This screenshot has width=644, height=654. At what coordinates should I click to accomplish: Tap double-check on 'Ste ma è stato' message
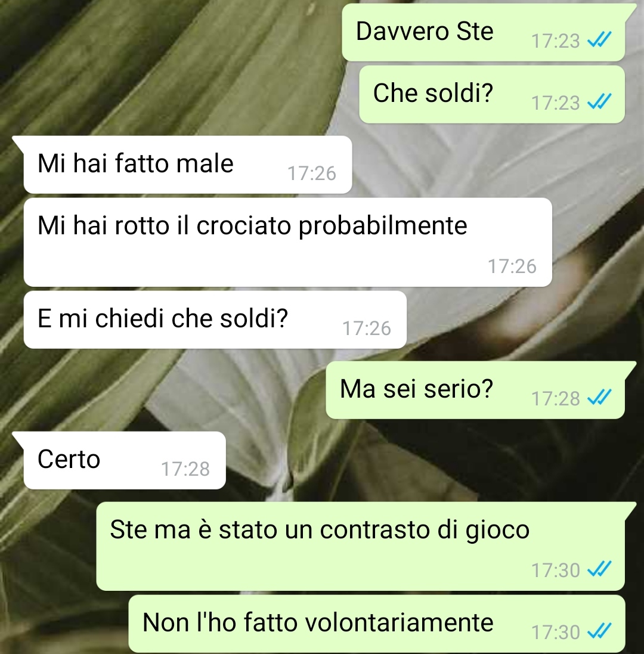click(x=599, y=569)
